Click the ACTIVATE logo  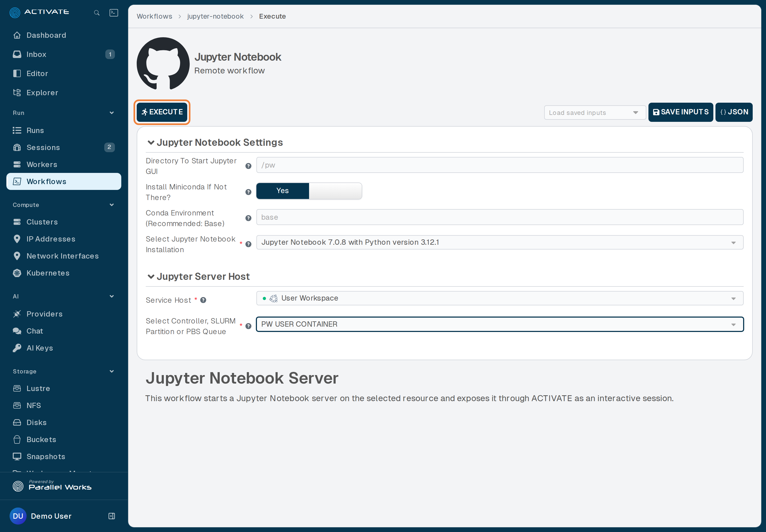click(39, 12)
